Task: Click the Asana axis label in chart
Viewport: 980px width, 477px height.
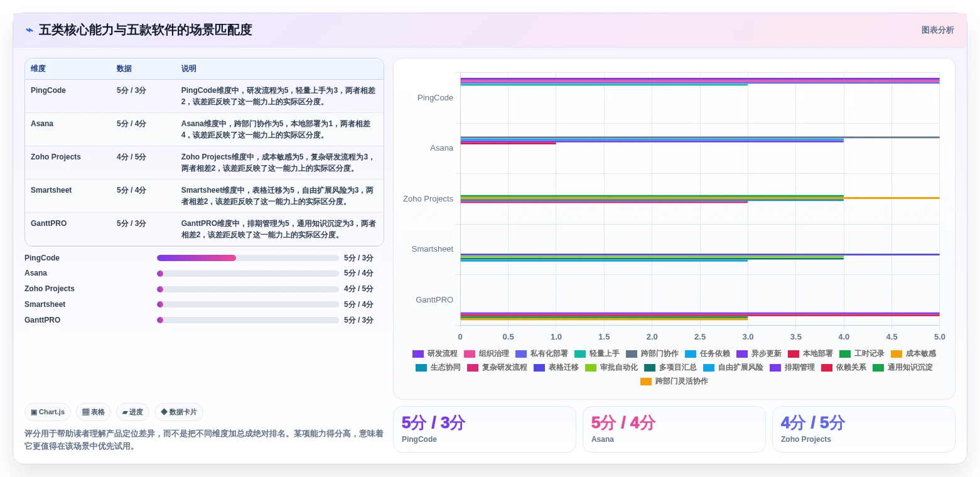Action: click(x=441, y=148)
